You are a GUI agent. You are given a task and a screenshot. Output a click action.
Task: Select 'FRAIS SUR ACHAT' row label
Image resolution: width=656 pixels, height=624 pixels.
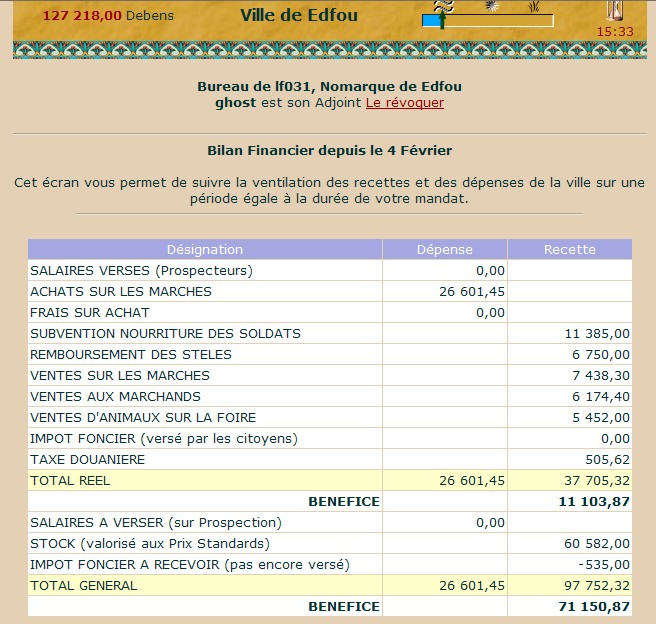90,312
